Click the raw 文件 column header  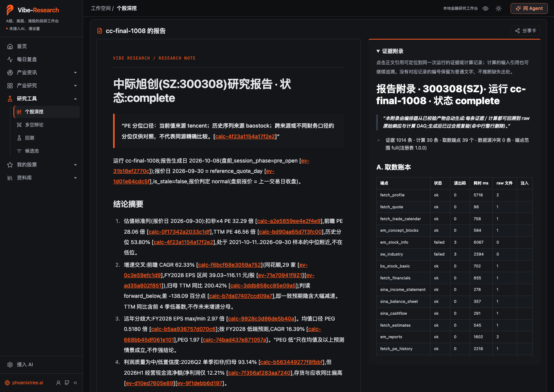point(504,183)
